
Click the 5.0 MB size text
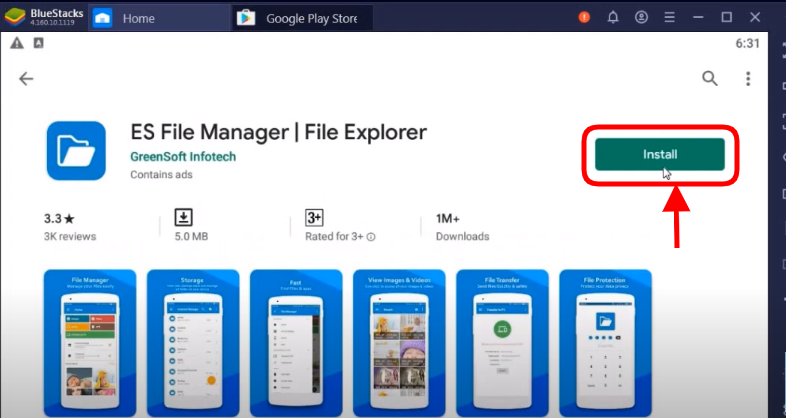[191, 236]
